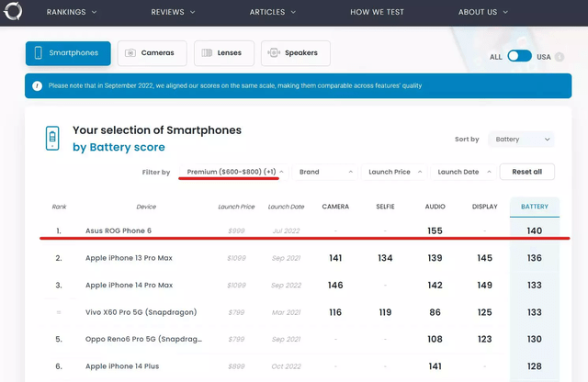Sort by the DISPLAY column header

tap(484, 207)
